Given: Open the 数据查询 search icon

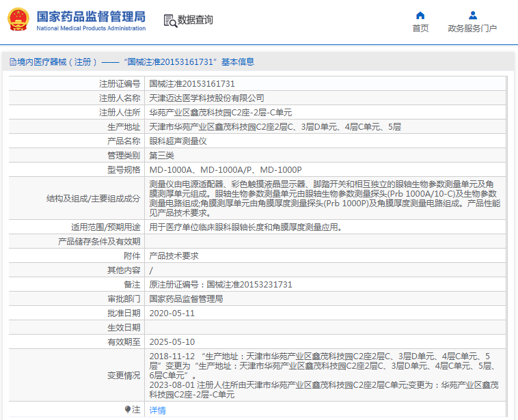Looking at the screenshot, I should tap(170, 20).
